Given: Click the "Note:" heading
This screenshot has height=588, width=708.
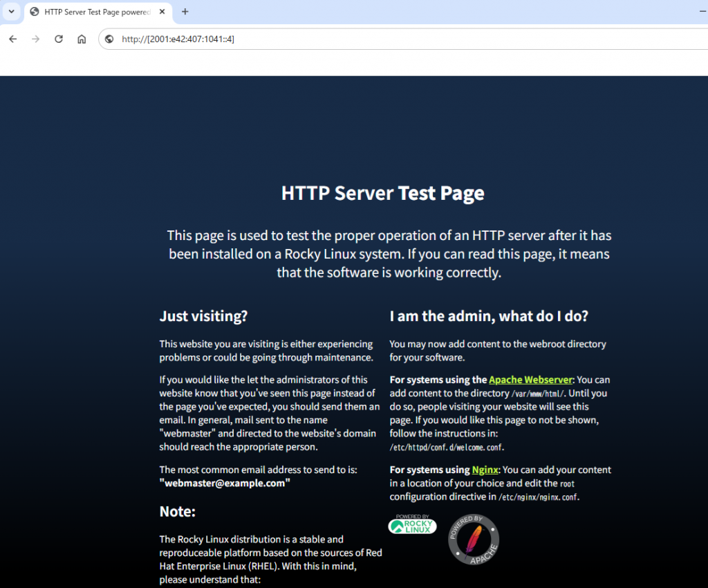Looking at the screenshot, I should pos(178,512).
